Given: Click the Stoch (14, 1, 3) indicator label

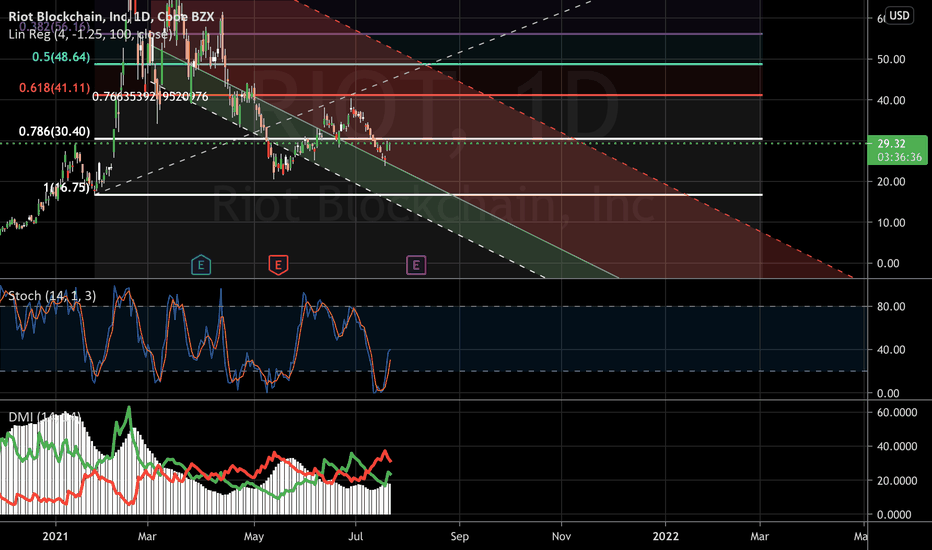Looking at the screenshot, I should [52, 296].
